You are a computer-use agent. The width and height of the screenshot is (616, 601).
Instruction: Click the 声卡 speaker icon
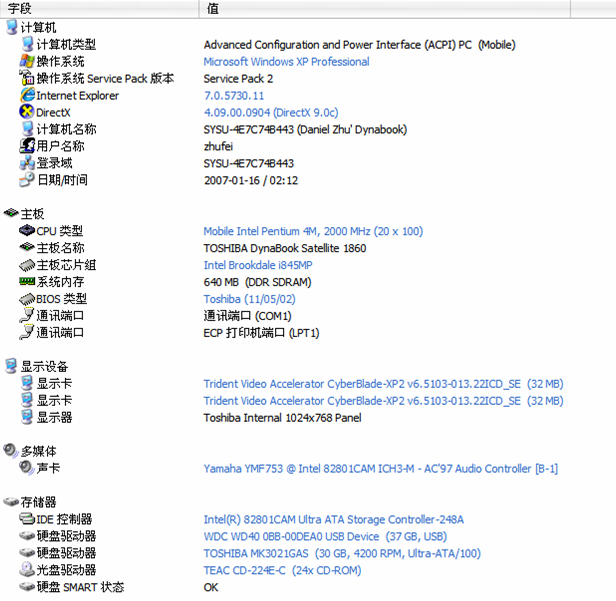[27, 467]
